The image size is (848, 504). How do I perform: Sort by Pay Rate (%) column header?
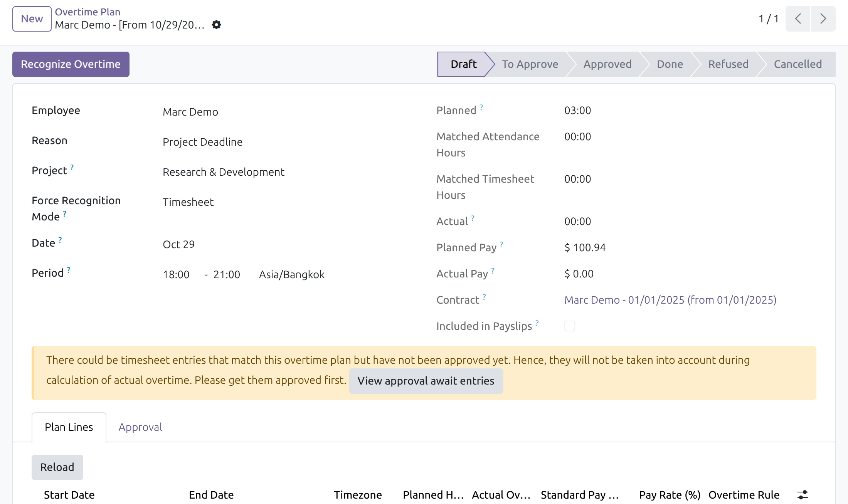pyautogui.click(x=670, y=495)
